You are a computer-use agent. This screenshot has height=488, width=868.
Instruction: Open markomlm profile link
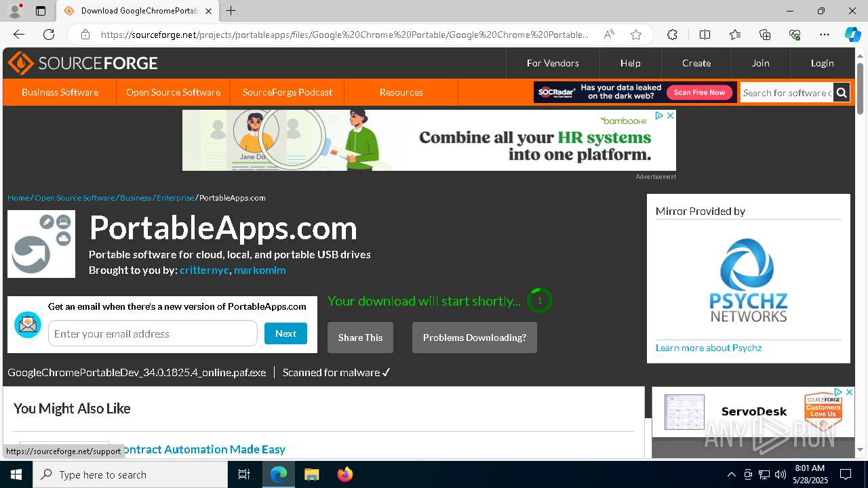(x=260, y=270)
